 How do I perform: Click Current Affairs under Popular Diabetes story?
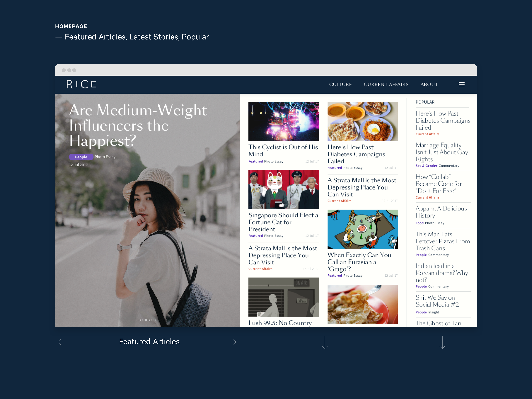pos(427,134)
